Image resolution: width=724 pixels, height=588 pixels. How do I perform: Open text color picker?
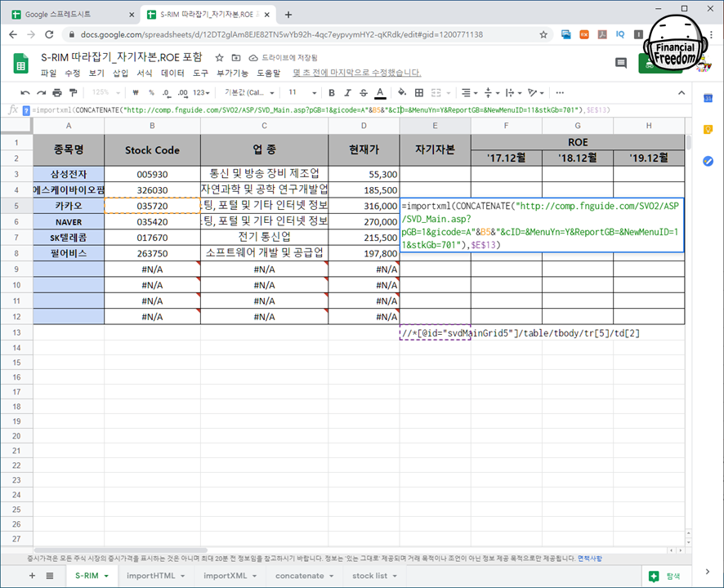pos(380,93)
